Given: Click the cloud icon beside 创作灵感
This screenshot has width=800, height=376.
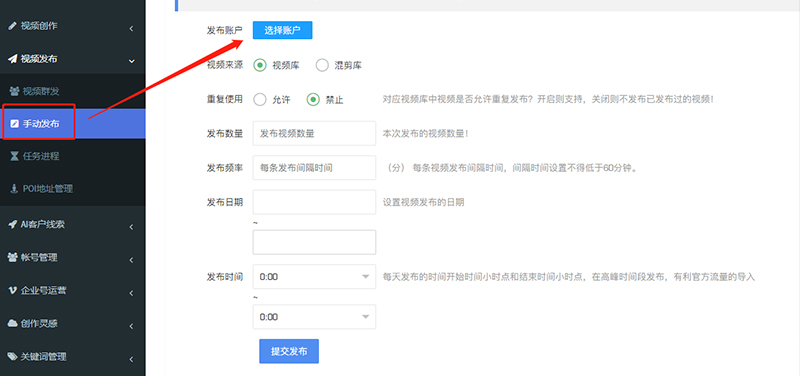Looking at the screenshot, I should pyautogui.click(x=12, y=323).
